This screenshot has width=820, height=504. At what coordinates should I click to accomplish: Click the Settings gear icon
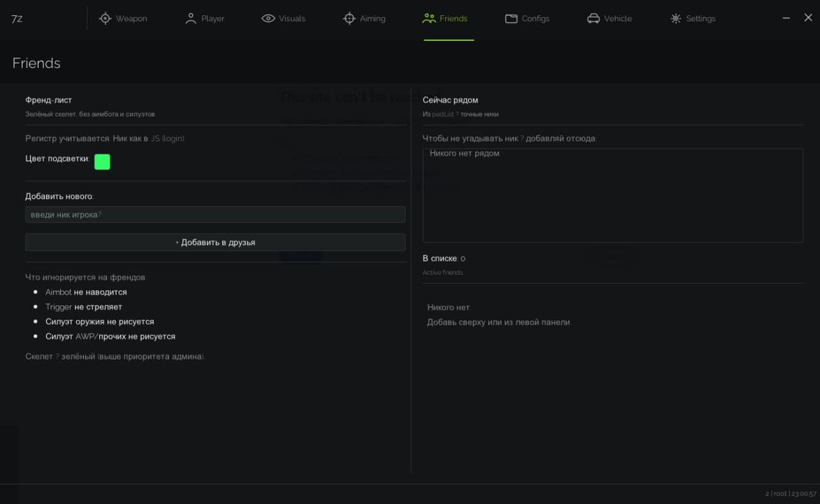pos(676,19)
